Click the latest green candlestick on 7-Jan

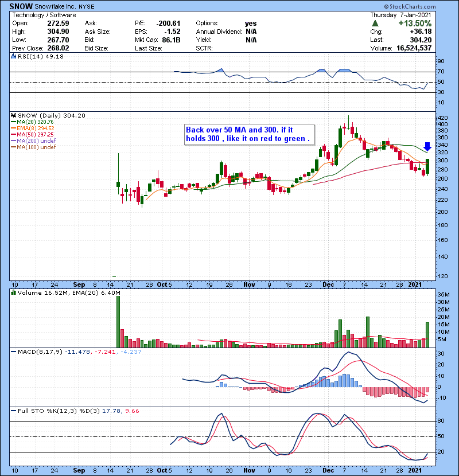pos(427,166)
